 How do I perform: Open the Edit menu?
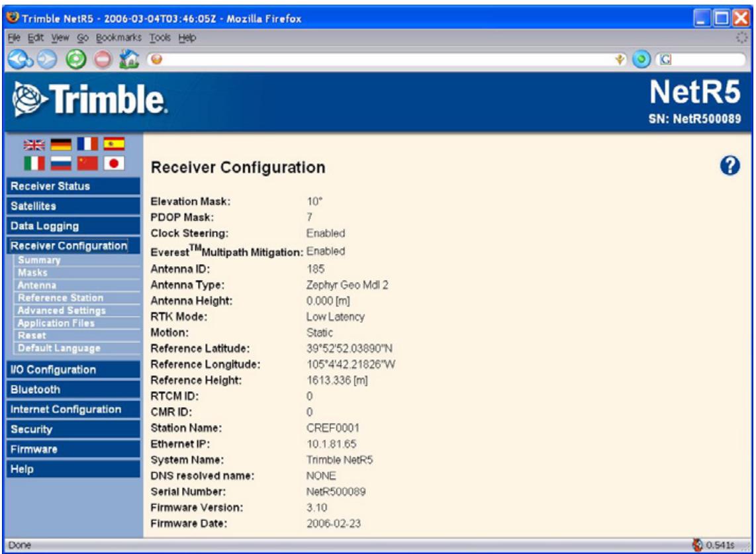pos(35,38)
